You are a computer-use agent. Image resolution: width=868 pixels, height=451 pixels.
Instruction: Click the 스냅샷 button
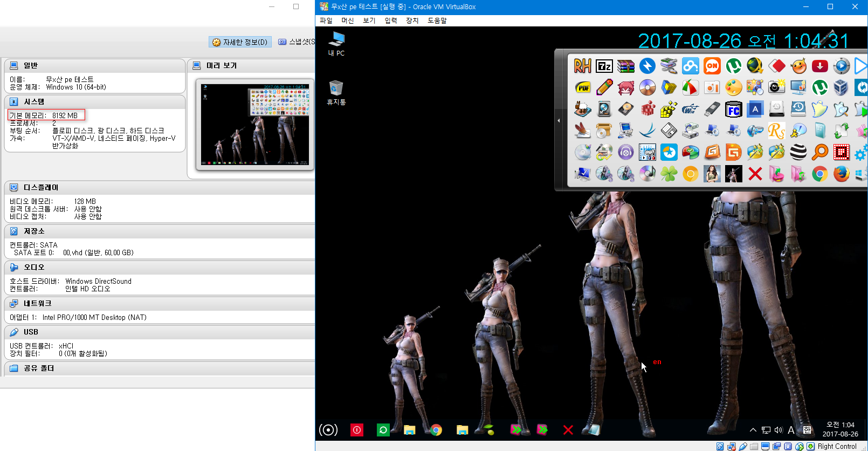[296, 42]
